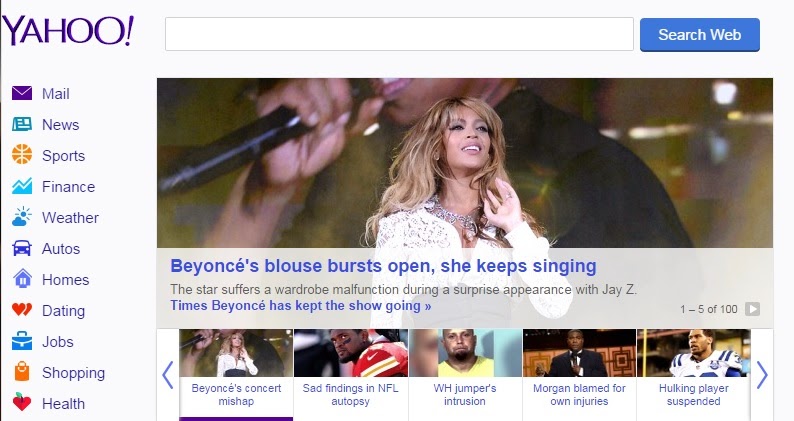Open the Sports section link
The image size is (794, 421).
coord(63,156)
